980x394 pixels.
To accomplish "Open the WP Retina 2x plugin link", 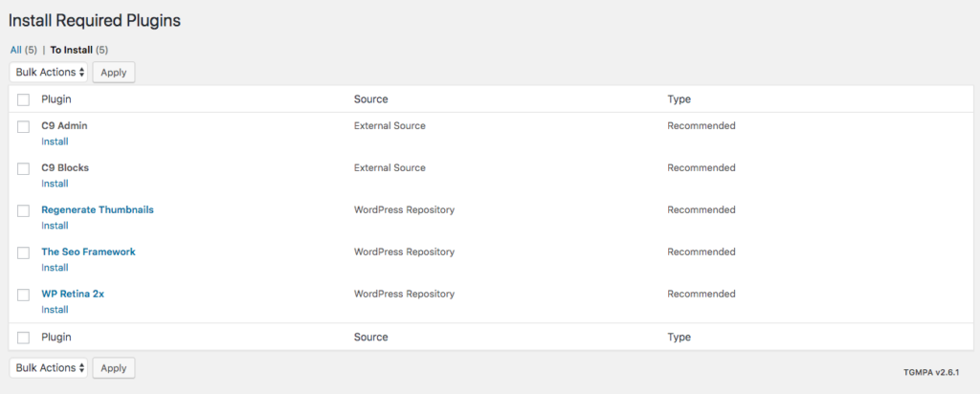I will (x=73, y=294).
